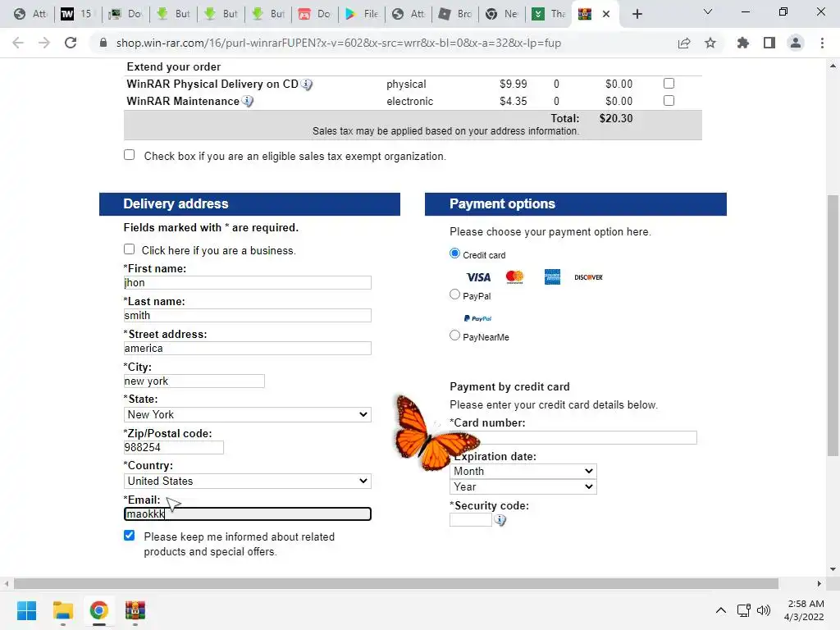Viewport: 840px width, 630px height.
Task: Click the vertical page scrollbar thumb
Action: pyautogui.click(x=833, y=326)
